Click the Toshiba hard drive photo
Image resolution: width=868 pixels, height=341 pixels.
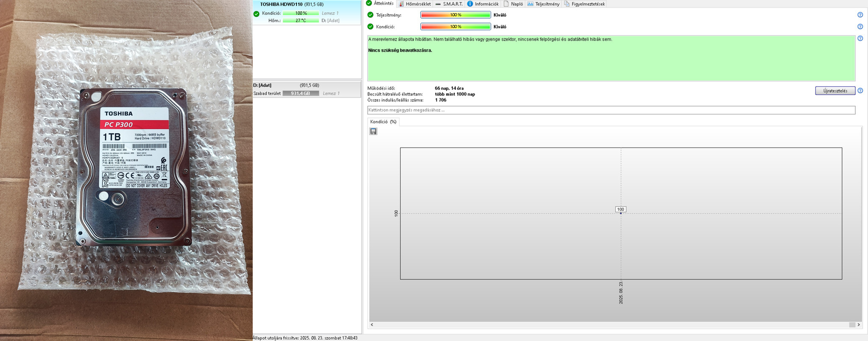[x=126, y=170]
